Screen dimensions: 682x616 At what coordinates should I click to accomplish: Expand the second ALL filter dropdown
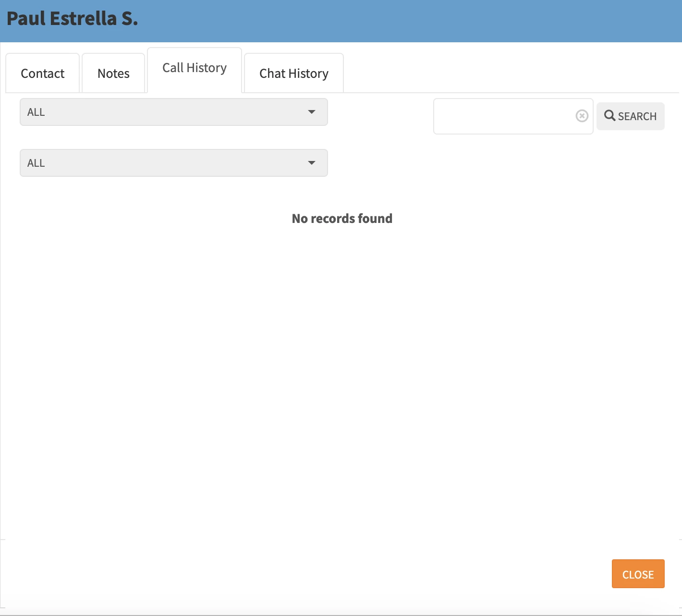173,163
